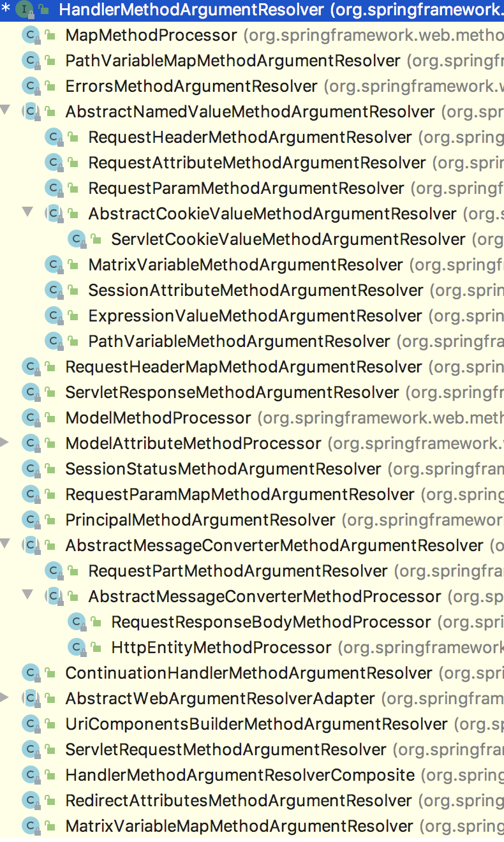Click the class icon beside ModelAttributeMethodProcessor

point(31,443)
